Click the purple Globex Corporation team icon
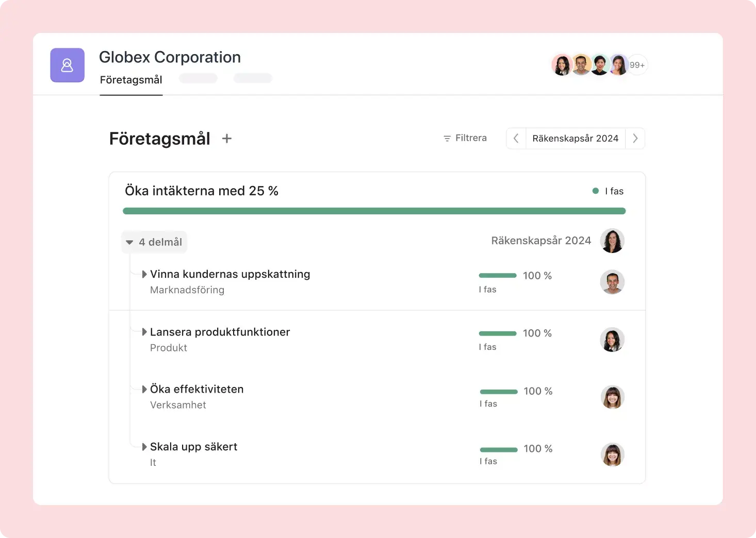This screenshot has height=538, width=756. [67, 65]
